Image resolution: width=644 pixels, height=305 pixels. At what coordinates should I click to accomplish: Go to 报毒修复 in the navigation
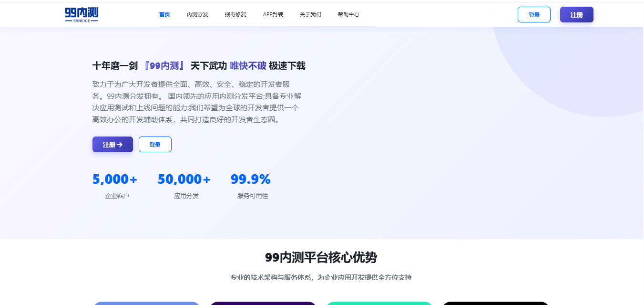(x=235, y=14)
